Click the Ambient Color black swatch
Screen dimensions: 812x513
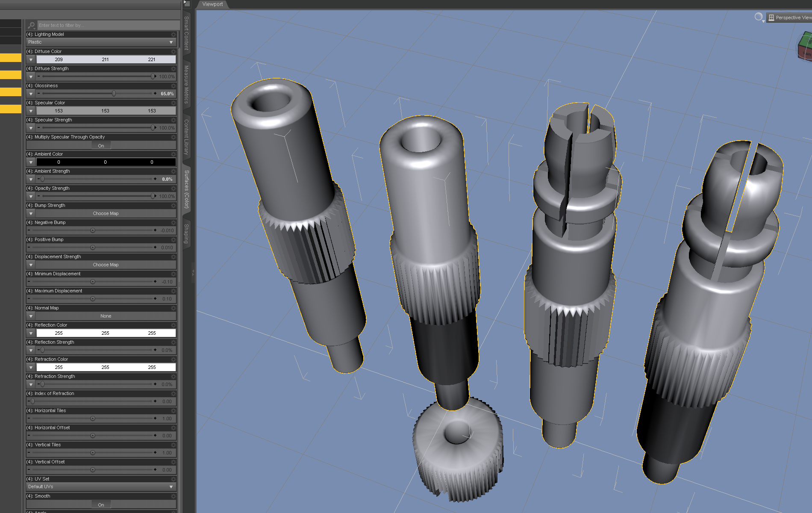click(106, 162)
